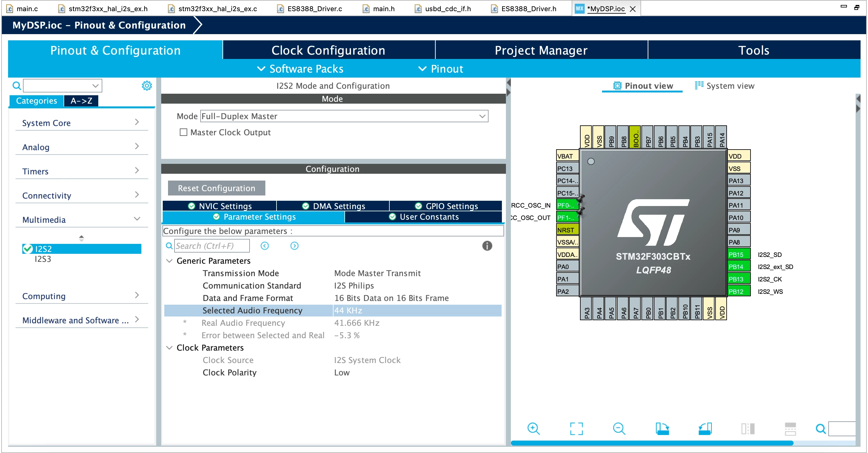The width and height of the screenshot is (868, 453).
Task: Click the parameter info icon
Action: click(x=487, y=245)
